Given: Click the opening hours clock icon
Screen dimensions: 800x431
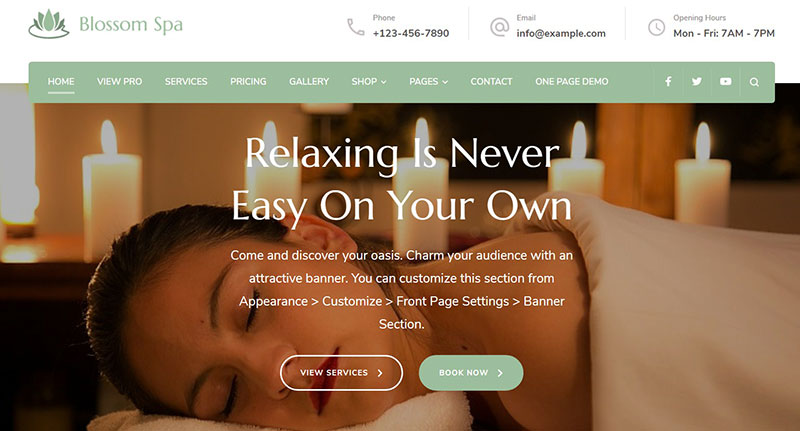Looking at the screenshot, I should click(x=656, y=27).
